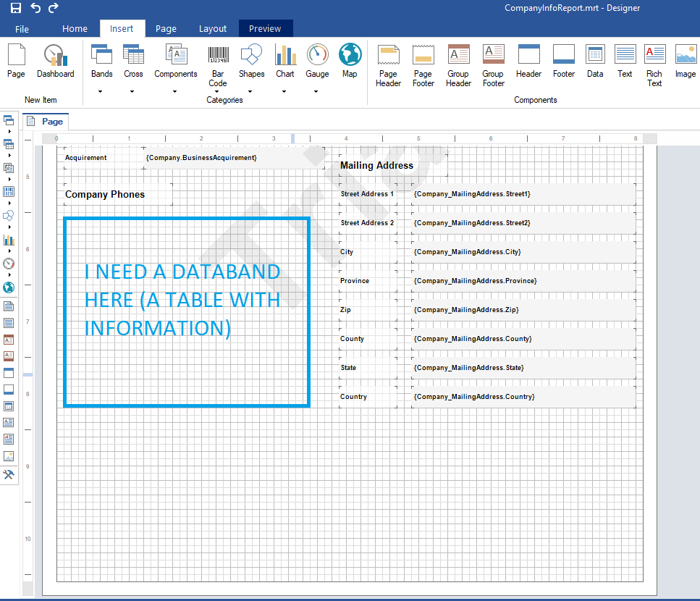
Task: Click the Image icon in the left toolbox
Action: click(9, 456)
